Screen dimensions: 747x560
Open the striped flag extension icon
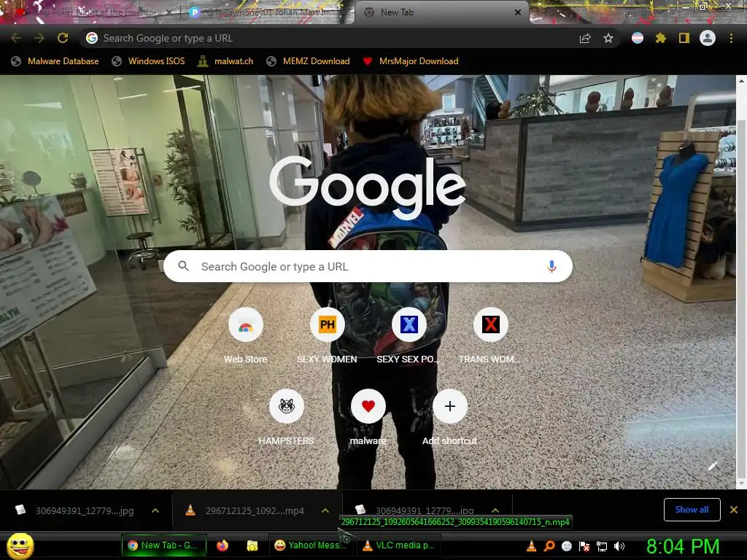(x=638, y=38)
